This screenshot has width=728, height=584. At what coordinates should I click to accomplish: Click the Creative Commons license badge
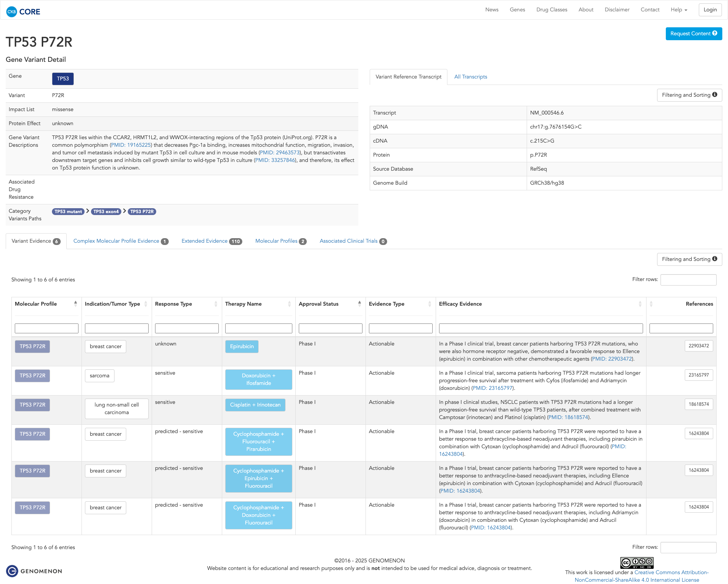[637, 563]
